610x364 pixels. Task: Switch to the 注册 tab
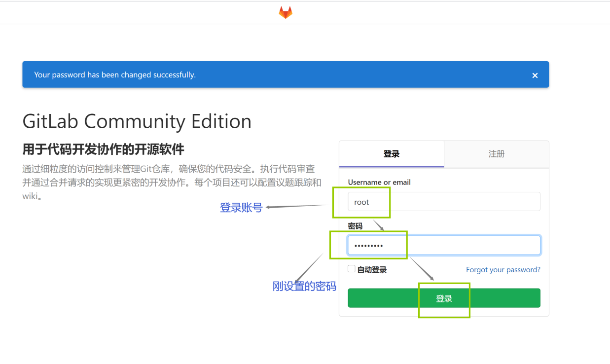(497, 154)
